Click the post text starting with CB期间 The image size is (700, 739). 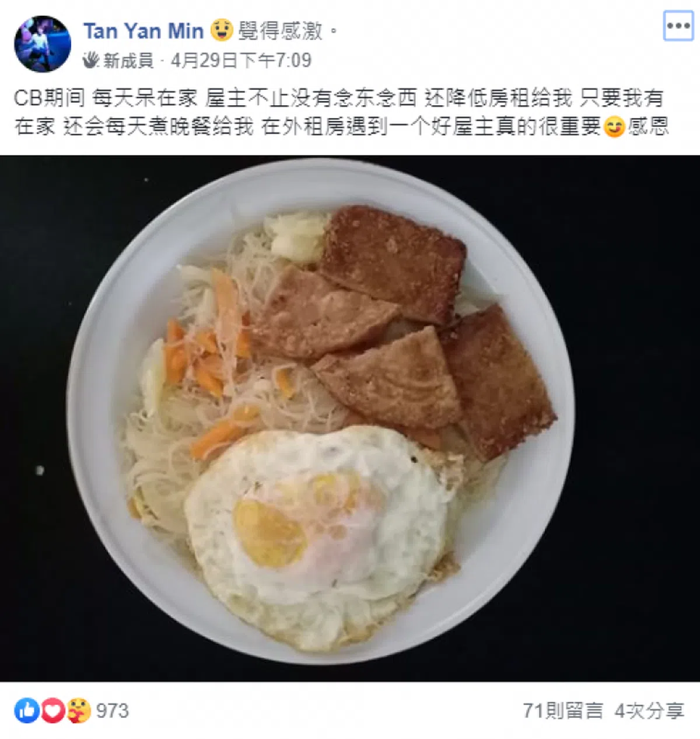click(x=341, y=112)
